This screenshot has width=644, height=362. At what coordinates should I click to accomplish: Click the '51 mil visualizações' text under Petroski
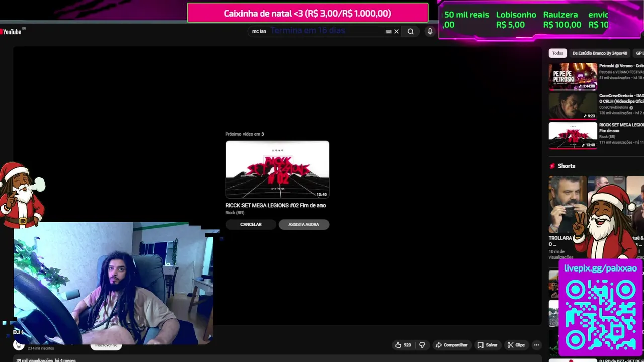click(614, 78)
